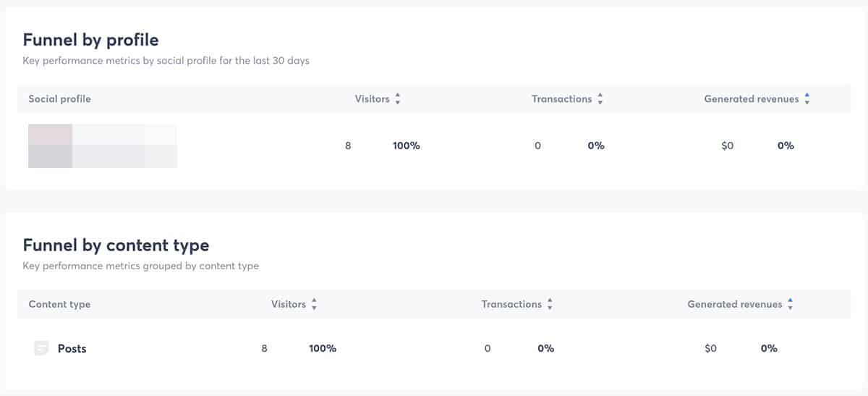Click the Funnel by content type heading

[116, 245]
